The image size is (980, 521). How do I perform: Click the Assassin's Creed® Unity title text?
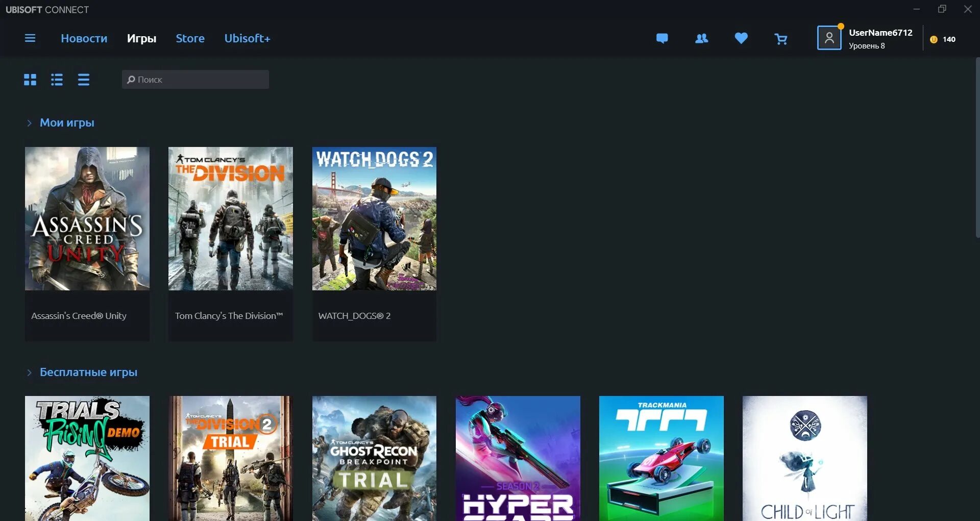[79, 316]
